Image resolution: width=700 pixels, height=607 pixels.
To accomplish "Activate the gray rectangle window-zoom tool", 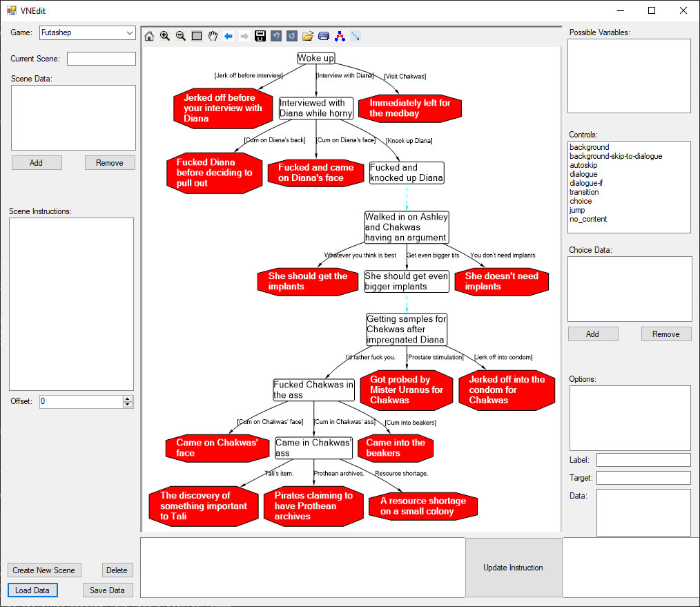I will pyautogui.click(x=197, y=36).
